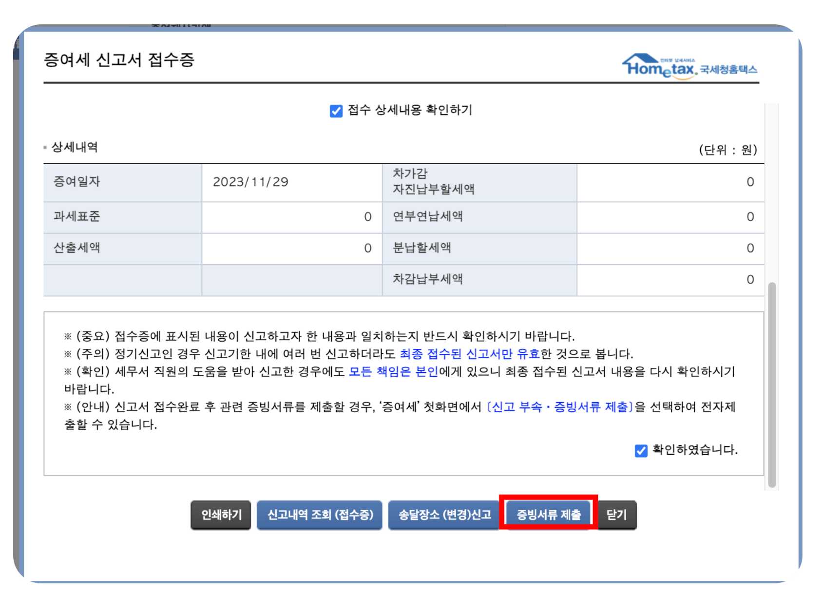Select the 증여일자 value 2023/11/29
This screenshot has width=840, height=616.
(x=250, y=182)
